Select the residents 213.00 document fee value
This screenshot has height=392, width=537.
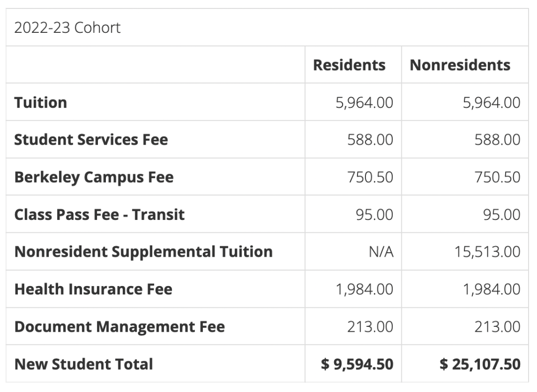[x=370, y=327]
